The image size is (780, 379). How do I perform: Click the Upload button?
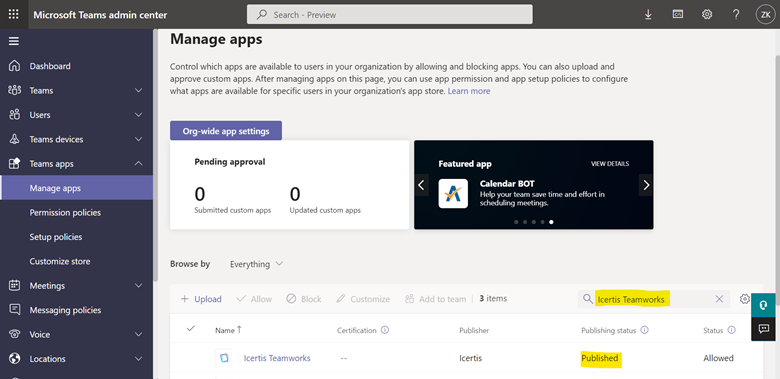point(201,299)
